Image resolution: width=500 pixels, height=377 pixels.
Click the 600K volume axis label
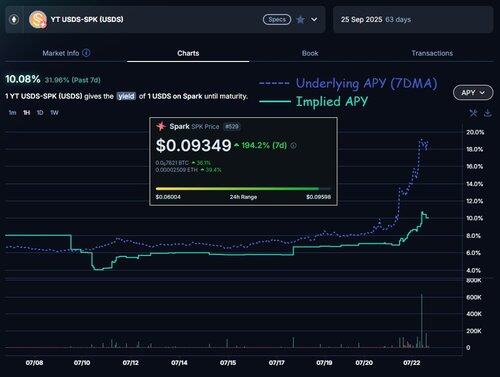tap(474, 297)
